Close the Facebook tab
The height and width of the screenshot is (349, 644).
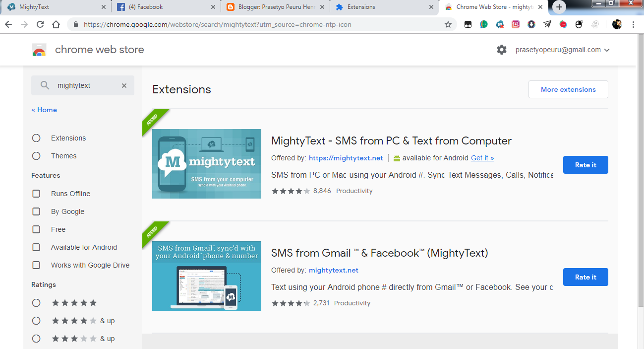tap(213, 7)
